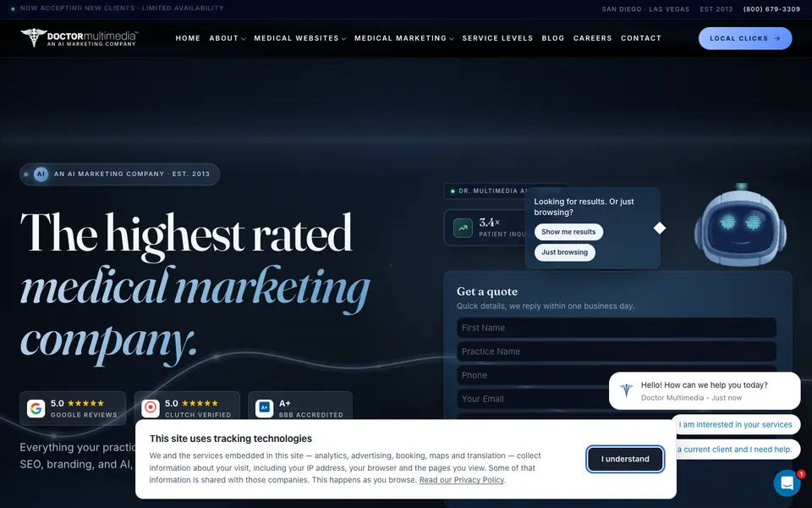The image size is (812, 508).
Task: Click the Medical Websites menu label
Action: tap(296, 38)
